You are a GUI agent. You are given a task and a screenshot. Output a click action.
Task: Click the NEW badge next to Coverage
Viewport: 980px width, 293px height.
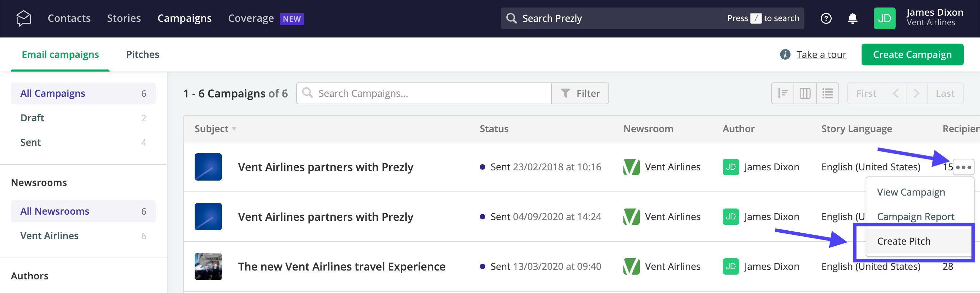click(292, 19)
